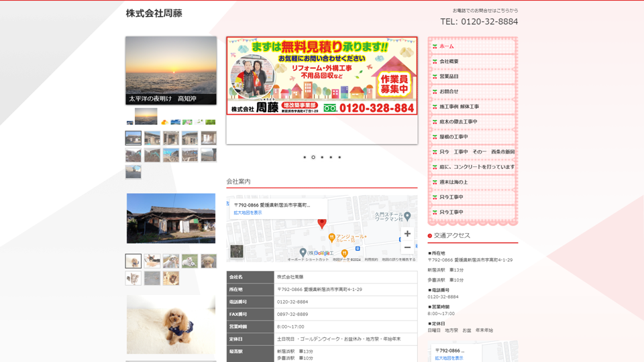The width and height of the screenshot is (644, 362).
Task: Select the first house photo thumbnail
Action: pyautogui.click(x=133, y=138)
